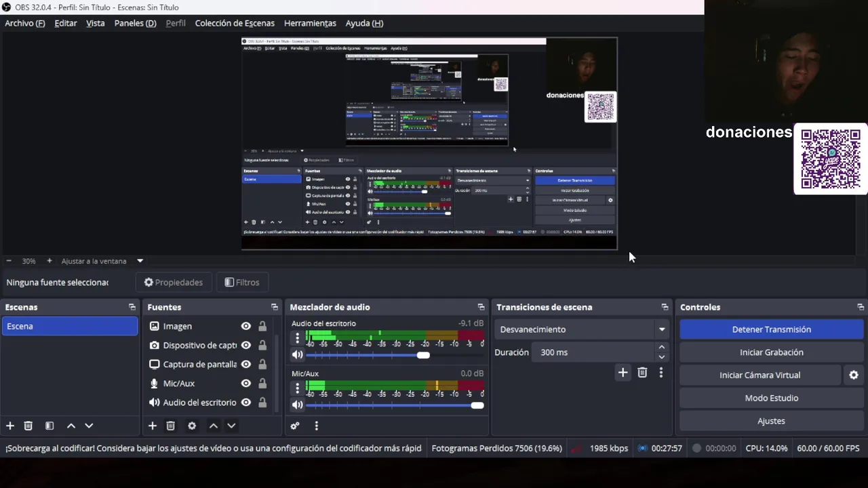Screen dimensions: 868x488
Task: Enable Modo Estudio
Action: [772, 398]
